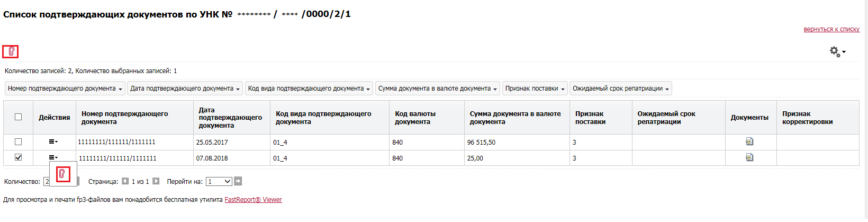
Task: Open the gear settings menu
Action: tap(837, 51)
